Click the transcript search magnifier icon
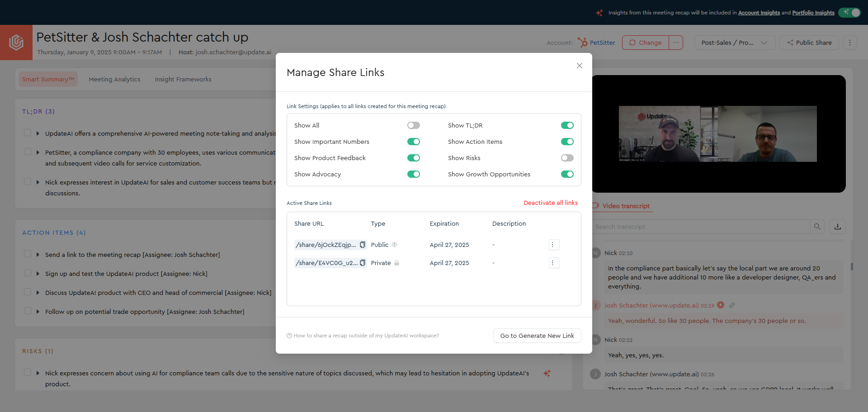 tap(817, 227)
